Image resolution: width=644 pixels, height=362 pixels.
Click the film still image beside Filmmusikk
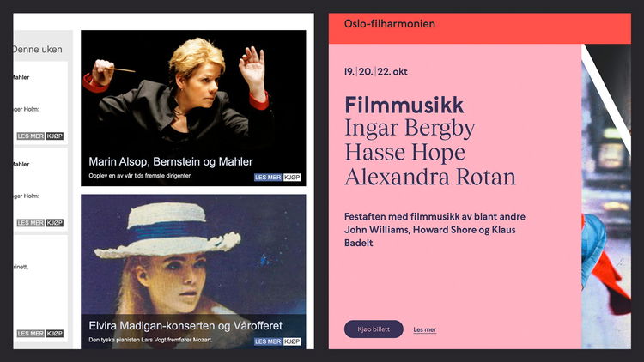[606, 196]
